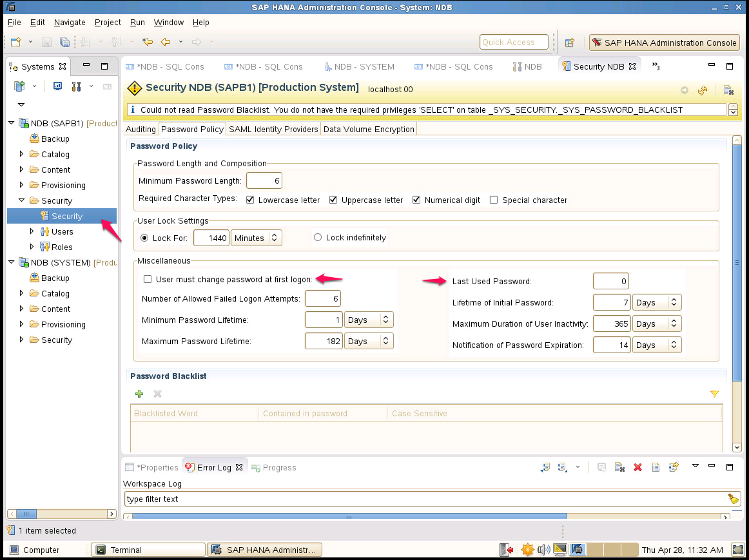Screen dimensions: 749x560
Task: Click the Minimum Password Length field
Action: click(264, 181)
